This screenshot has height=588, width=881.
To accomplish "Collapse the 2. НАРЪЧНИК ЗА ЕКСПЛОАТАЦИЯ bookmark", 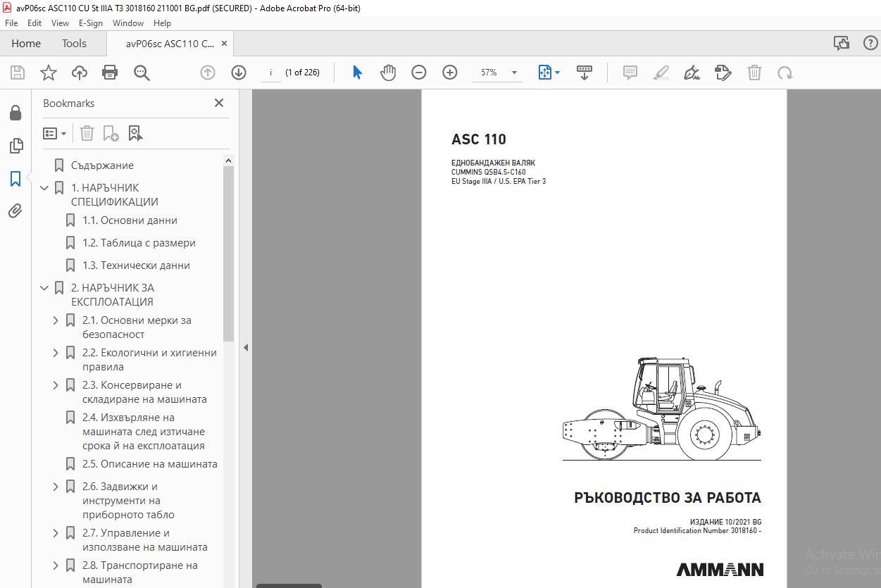I will pyautogui.click(x=44, y=288).
